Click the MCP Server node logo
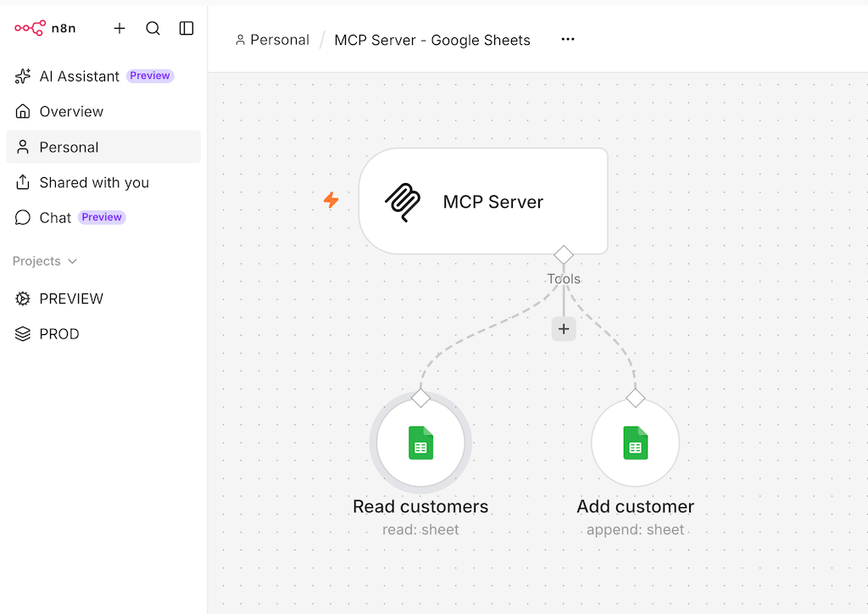 click(403, 202)
